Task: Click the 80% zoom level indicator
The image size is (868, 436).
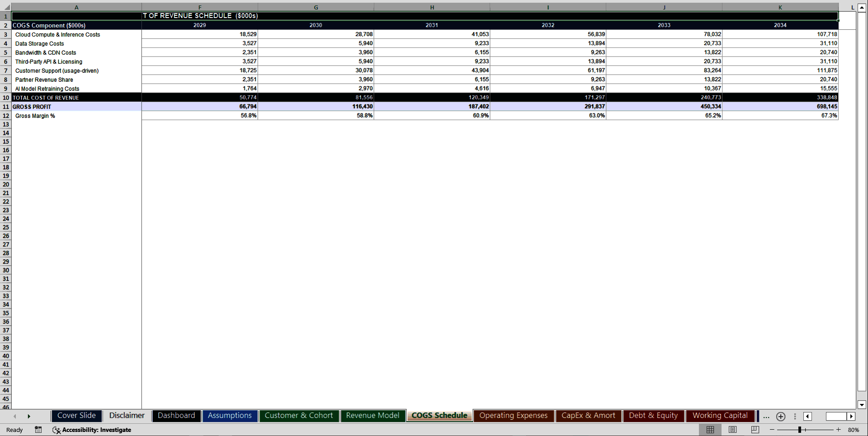Action: tap(854, 430)
